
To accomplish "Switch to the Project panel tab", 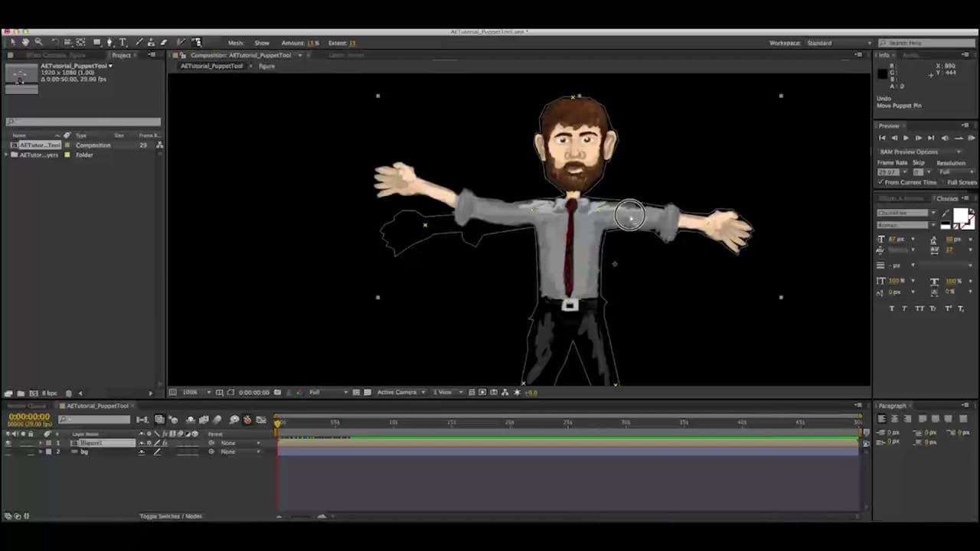I will [x=122, y=55].
